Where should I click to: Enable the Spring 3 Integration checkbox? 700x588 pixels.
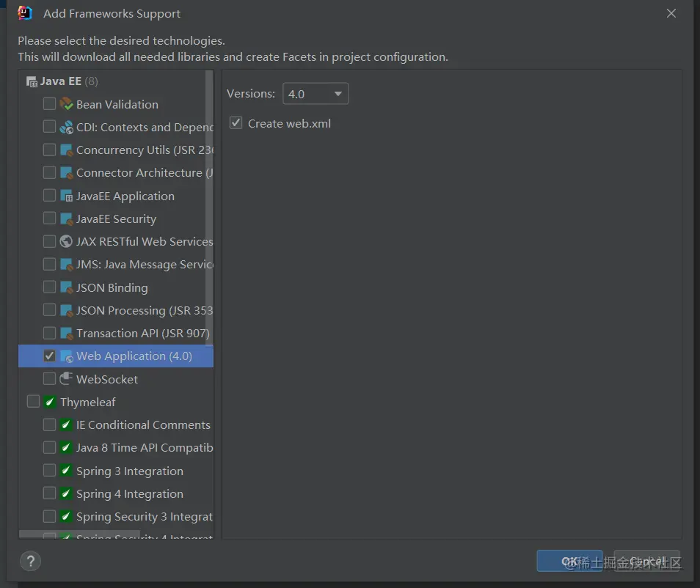click(x=49, y=470)
